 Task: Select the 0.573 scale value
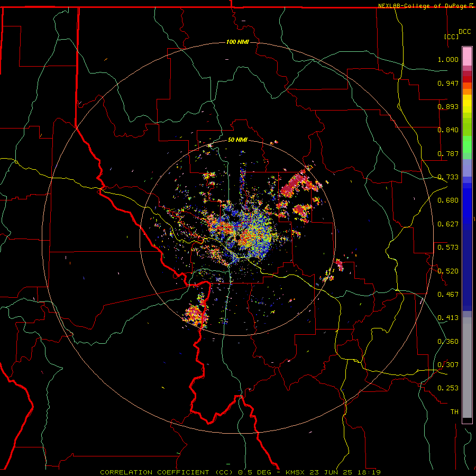(448, 248)
